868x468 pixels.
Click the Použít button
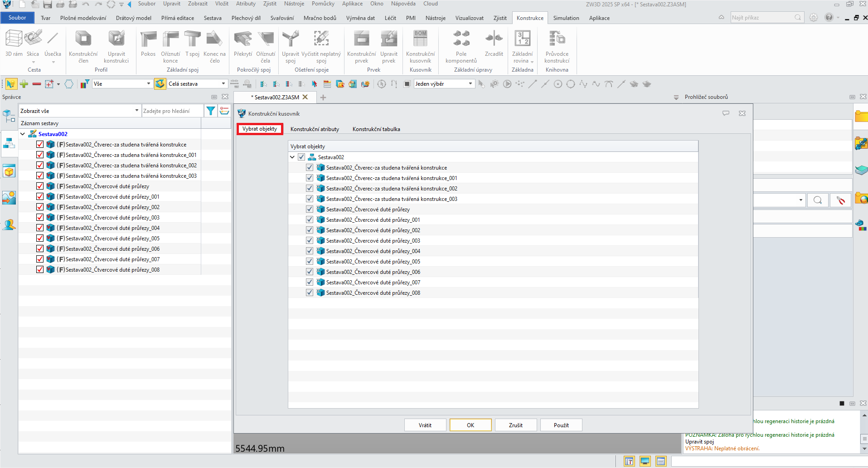pos(561,425)
